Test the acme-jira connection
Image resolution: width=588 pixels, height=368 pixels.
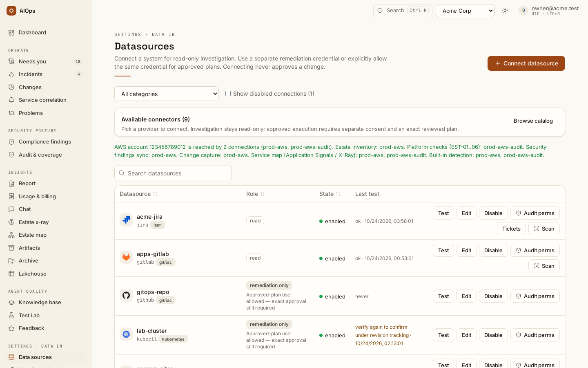click(443, 213)
